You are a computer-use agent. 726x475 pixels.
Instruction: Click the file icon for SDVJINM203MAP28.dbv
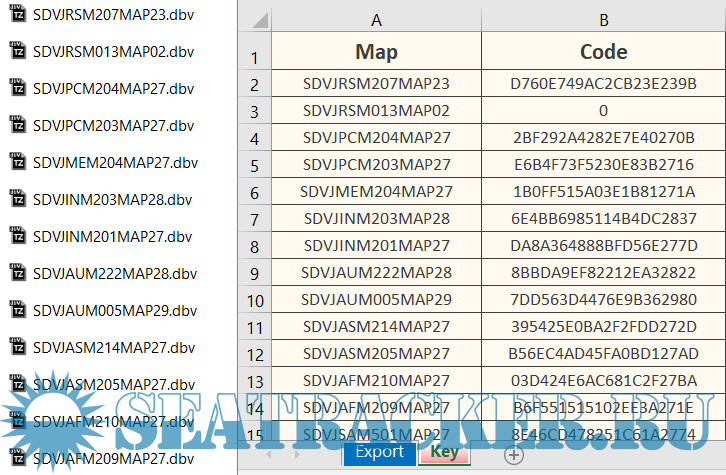point(17,199)
